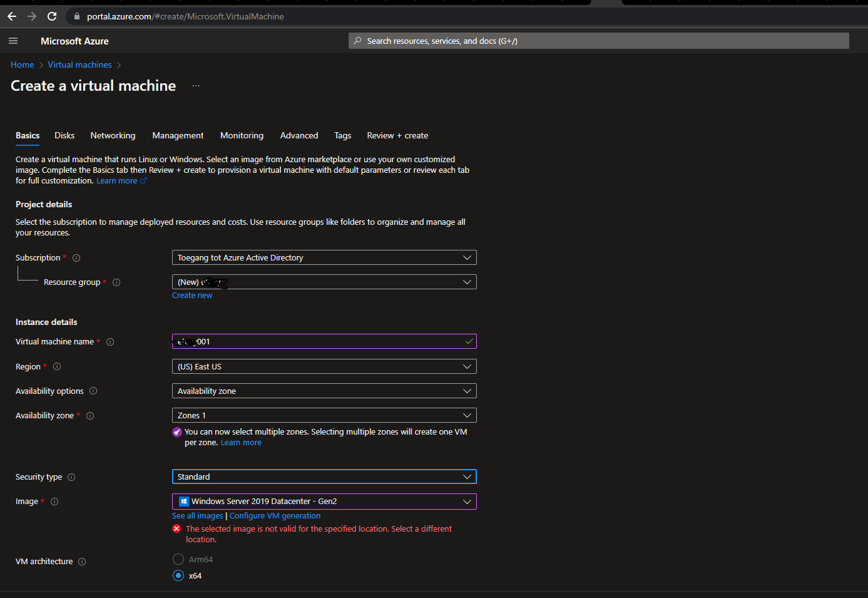Click the VM architecture info icon

82,562
